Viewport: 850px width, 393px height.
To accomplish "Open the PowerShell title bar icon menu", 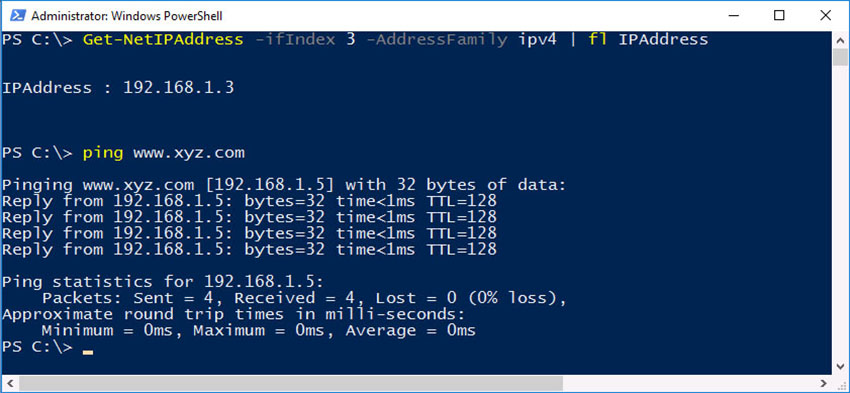I will click(x=18, y=16).
